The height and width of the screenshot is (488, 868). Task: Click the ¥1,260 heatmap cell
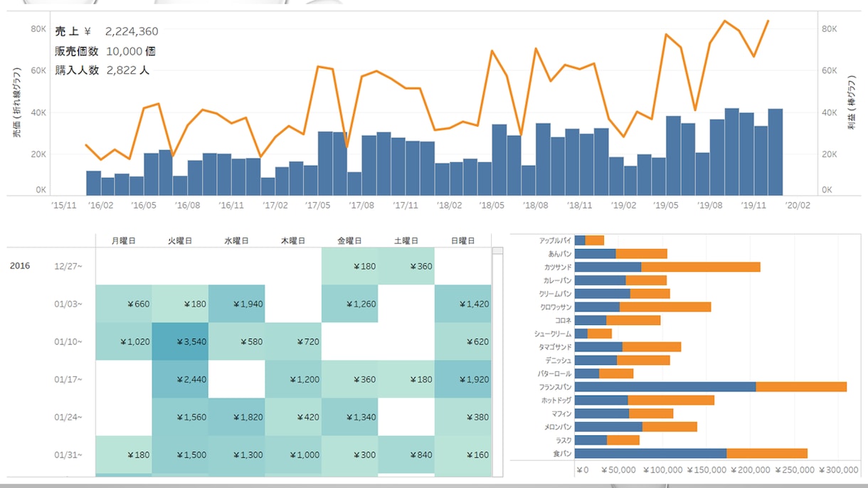pos(349,304)
